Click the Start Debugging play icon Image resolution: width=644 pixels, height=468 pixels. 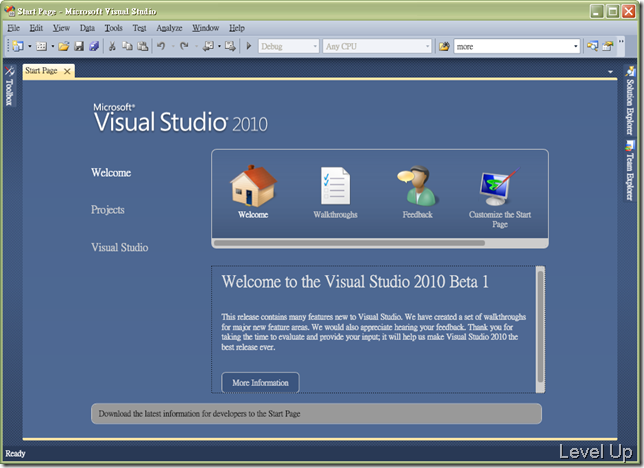[x=248, y=46]
